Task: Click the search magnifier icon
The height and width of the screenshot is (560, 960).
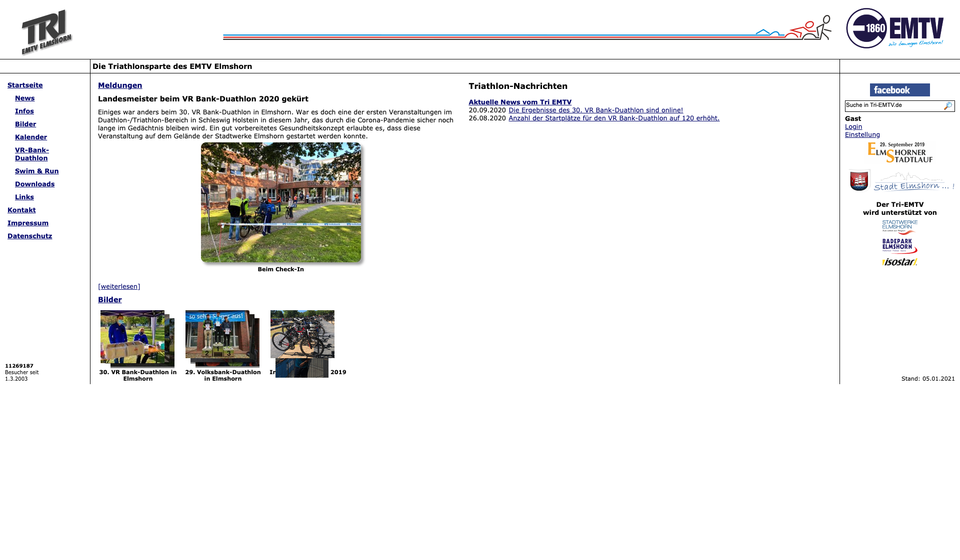Action: click(947, 106)
